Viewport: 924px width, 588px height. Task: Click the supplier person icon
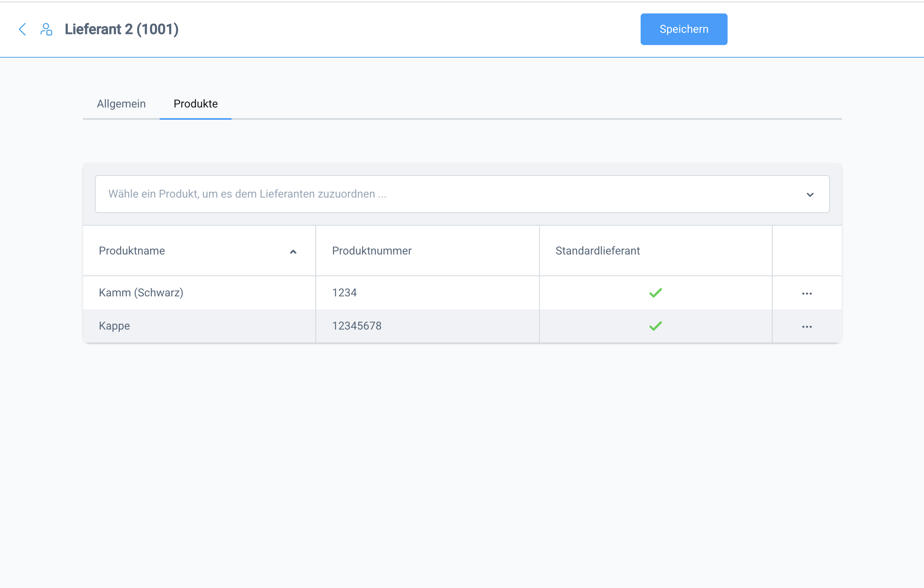(46, 29)
